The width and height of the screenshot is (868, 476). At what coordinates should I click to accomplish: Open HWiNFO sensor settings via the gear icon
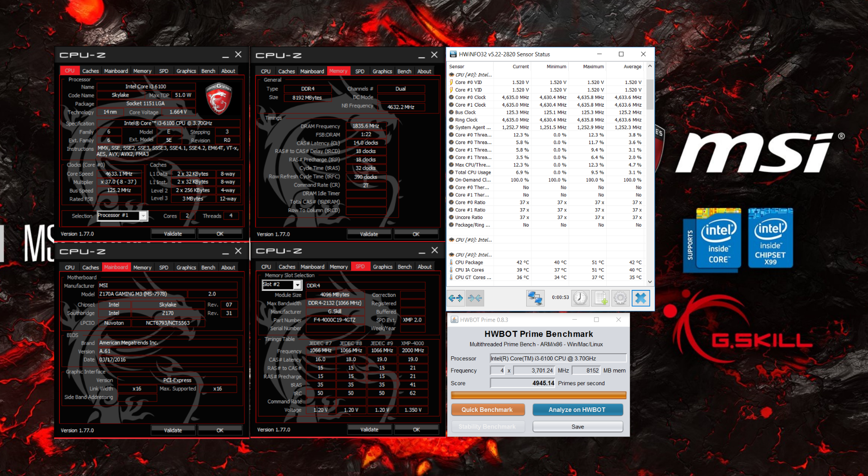(621, 298)
